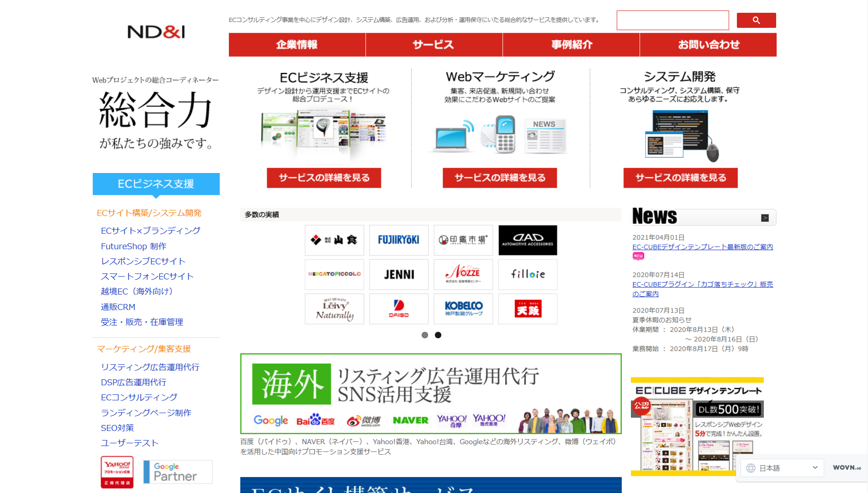The width and height of the screenshot is (868, 493).
Task: Open ECコンサルティング link
Action: click(x=139, y=397)
